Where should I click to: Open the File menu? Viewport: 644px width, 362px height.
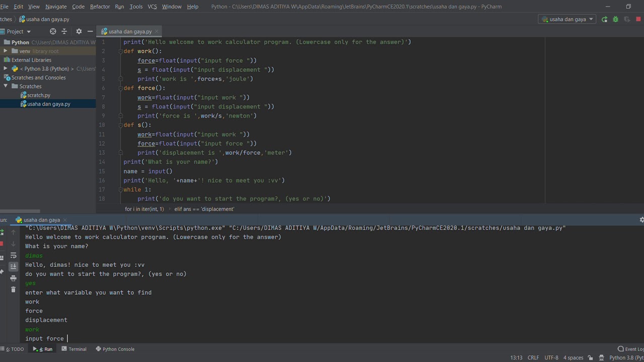pyautogui.click(x=4, y=7)
